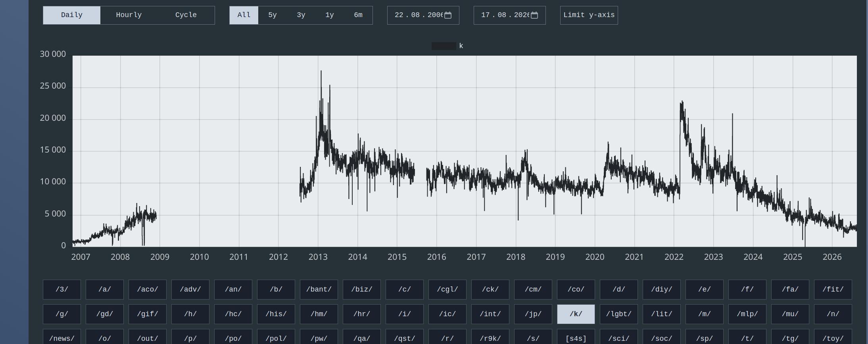
Task: Select the 5y time range
Action: 273,15
